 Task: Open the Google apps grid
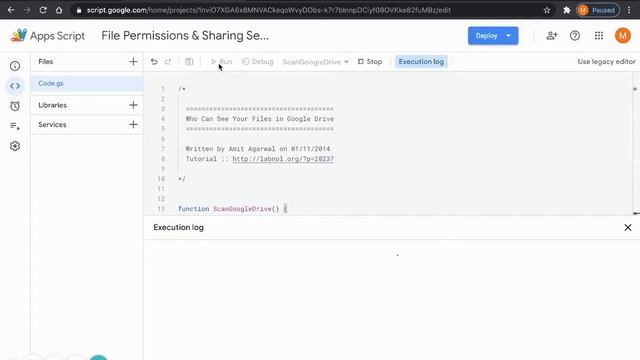click(599, 36)
